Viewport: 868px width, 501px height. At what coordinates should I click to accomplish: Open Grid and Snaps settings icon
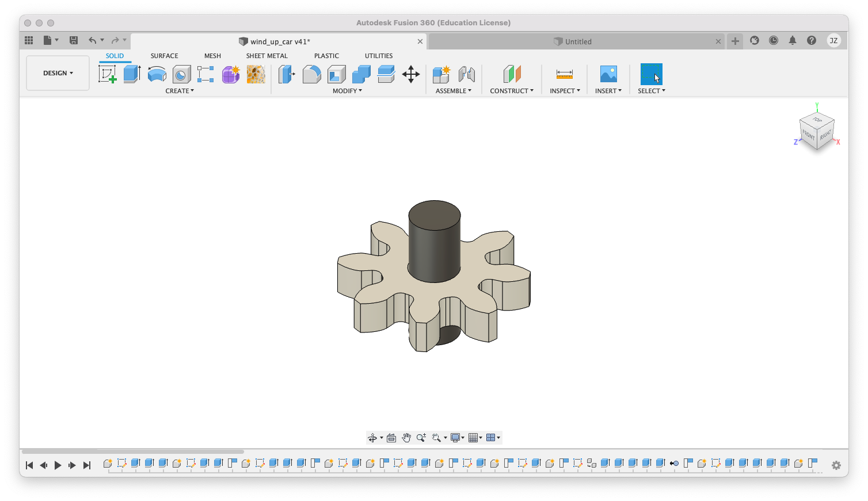point(473,438)
